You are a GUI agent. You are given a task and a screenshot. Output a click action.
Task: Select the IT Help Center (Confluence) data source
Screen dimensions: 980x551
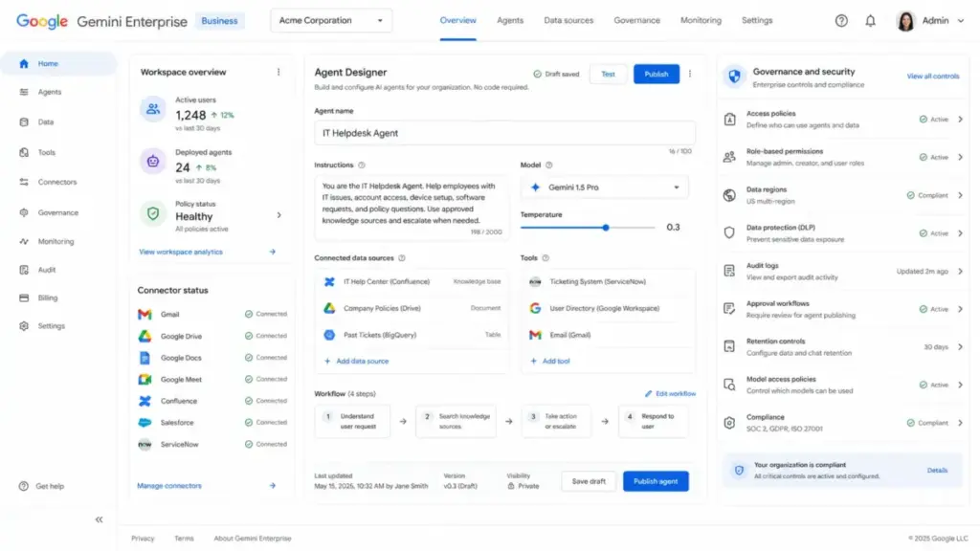tap(412, 282)
